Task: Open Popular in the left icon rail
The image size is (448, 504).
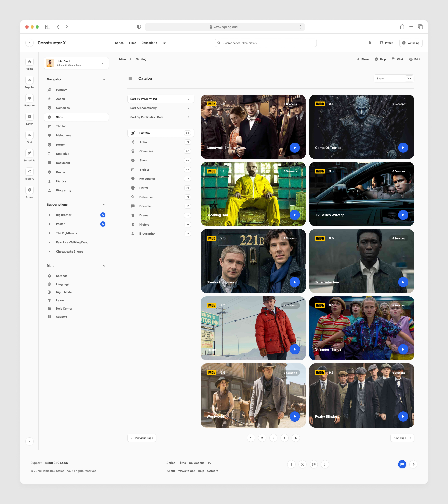Action: pyautogui.click(x=30, y=80)
